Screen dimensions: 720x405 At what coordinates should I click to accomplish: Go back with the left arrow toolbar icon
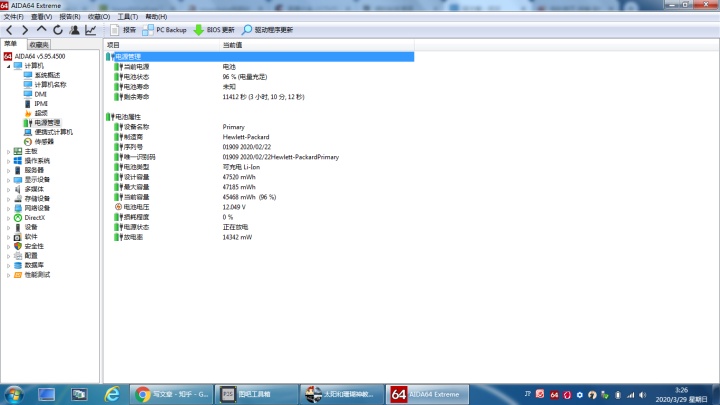pos(9,30)
